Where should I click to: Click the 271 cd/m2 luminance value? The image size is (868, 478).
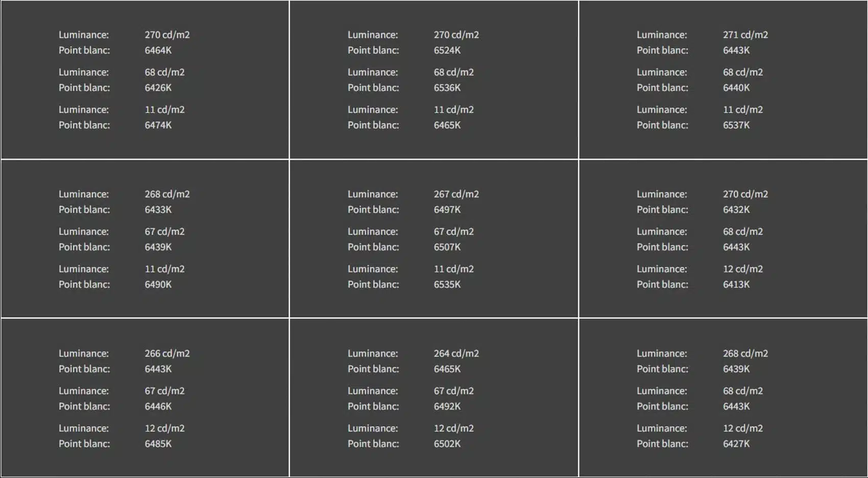[x=745, y=35]
